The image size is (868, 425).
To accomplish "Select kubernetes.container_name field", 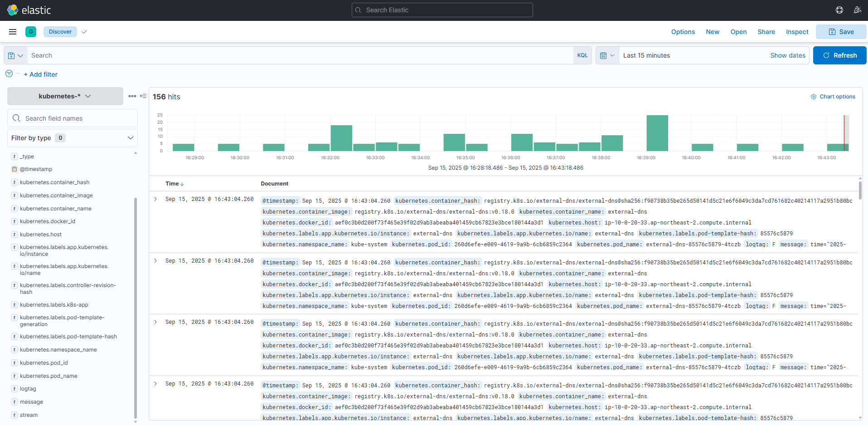I will [x=55, y=209].
